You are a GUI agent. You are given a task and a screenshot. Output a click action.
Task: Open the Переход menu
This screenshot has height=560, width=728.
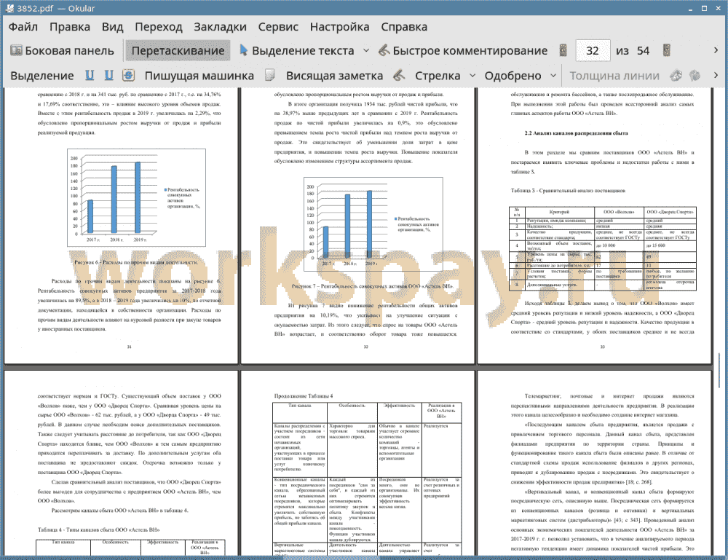158,27
